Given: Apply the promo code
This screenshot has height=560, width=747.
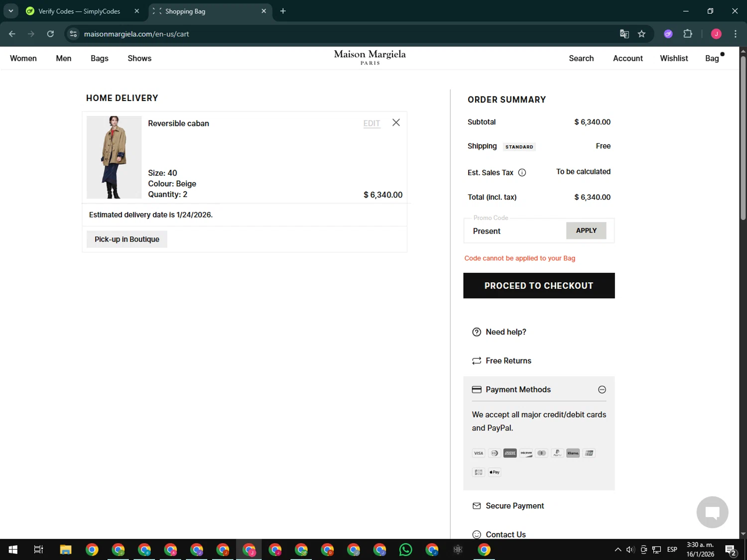Looking at the screenshot, I should pyautogui.click(x=586, y=230).
